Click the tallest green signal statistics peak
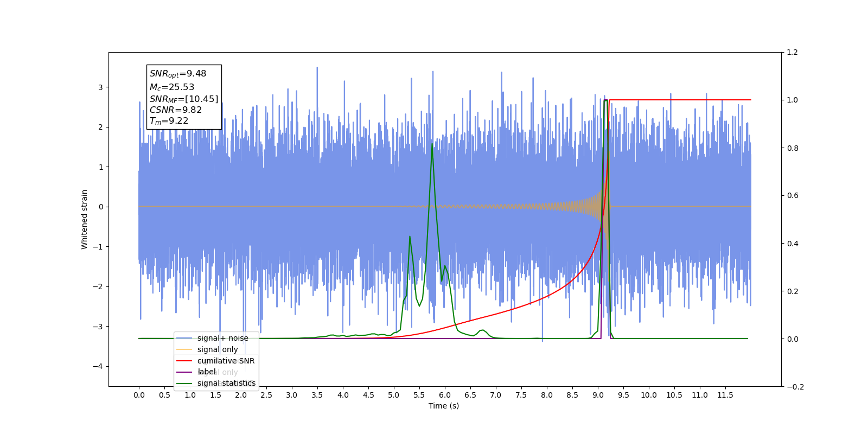868x434 pixels. 605,100
